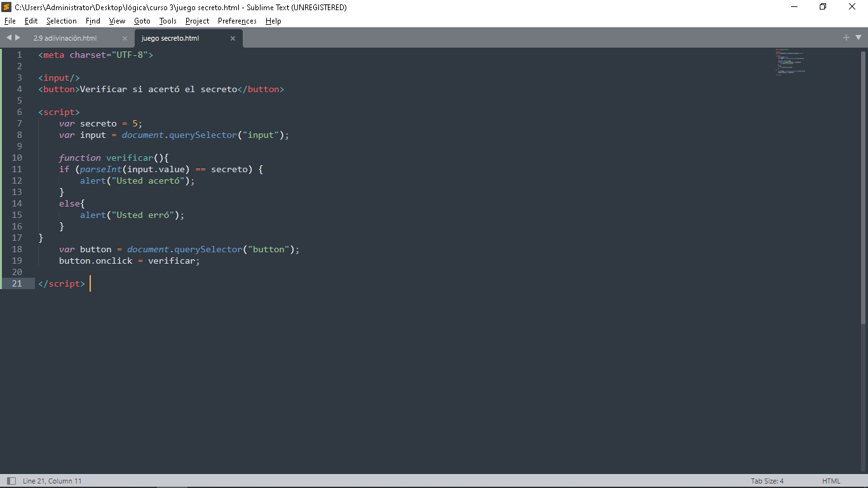Viewport: 868px width, 488px height.
Task: Click line number 10 in gutter
Action: tap(17, 158)
